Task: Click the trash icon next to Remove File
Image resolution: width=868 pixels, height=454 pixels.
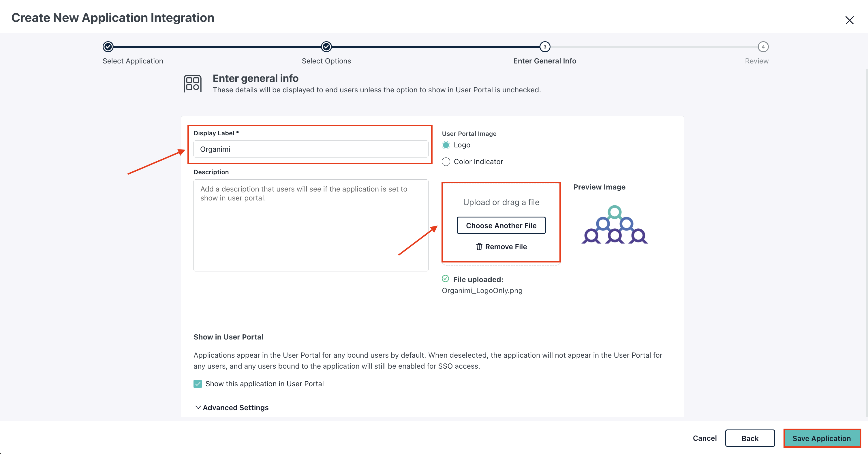Action: point(479,246)
